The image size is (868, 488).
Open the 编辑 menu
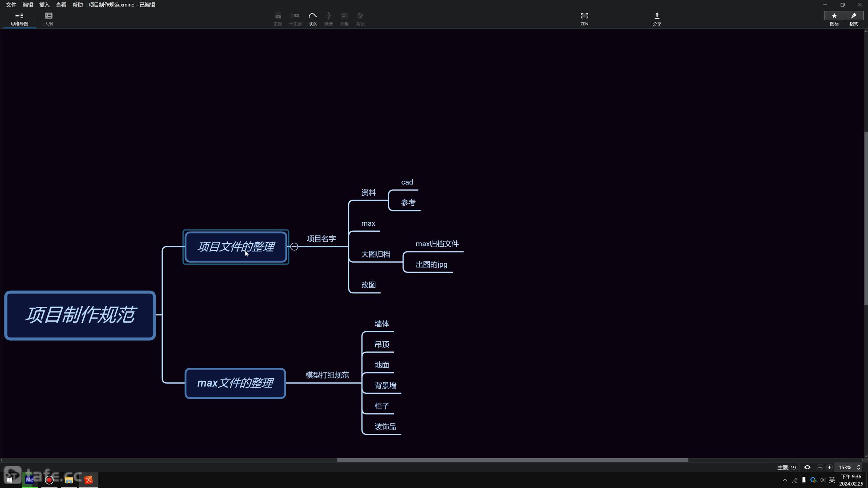pos(28,5)
